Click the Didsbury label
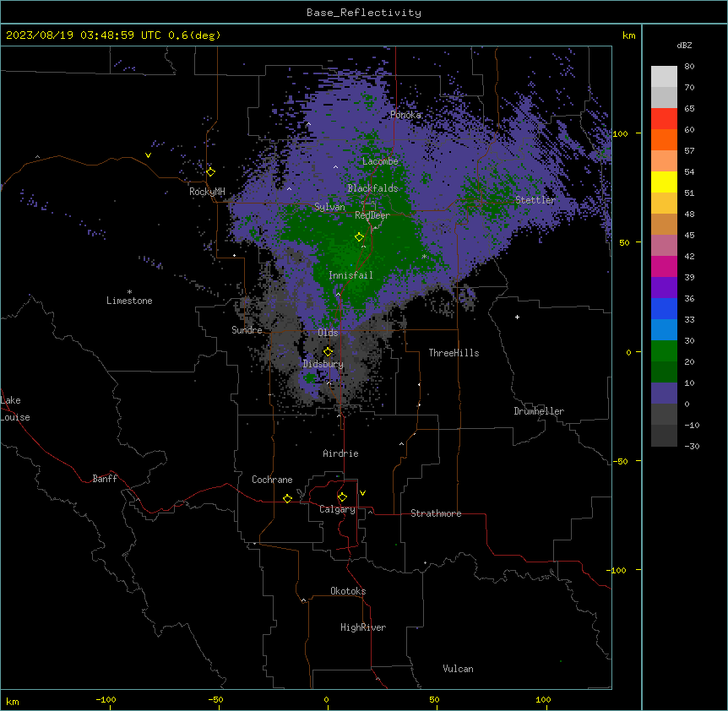 [323, 364]
